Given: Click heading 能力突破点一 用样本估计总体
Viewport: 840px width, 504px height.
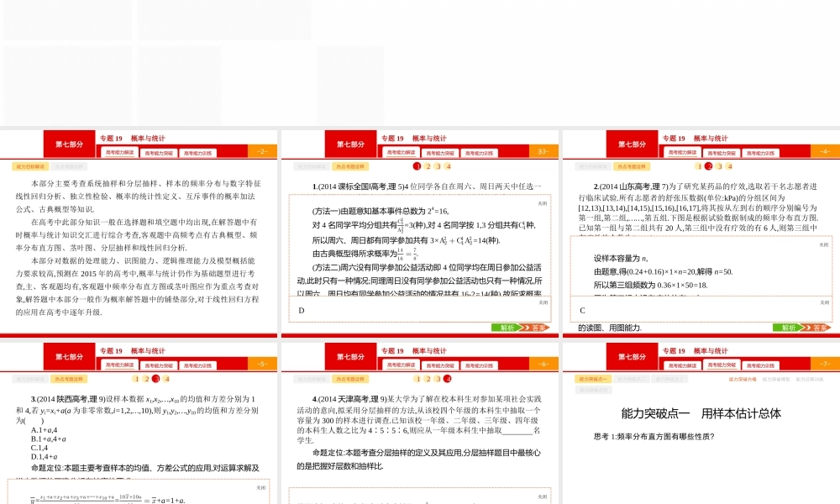Looking at the screenshot, I should 701,413.
